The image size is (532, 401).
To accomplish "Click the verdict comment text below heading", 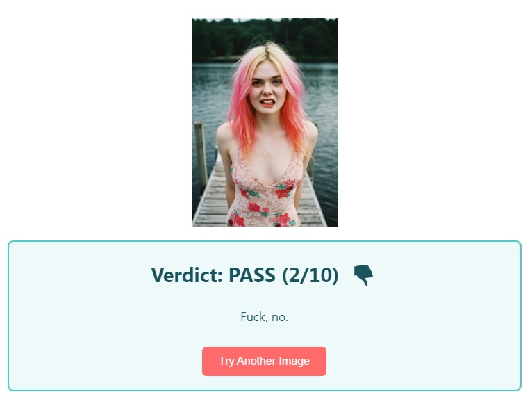I will 264,317.
